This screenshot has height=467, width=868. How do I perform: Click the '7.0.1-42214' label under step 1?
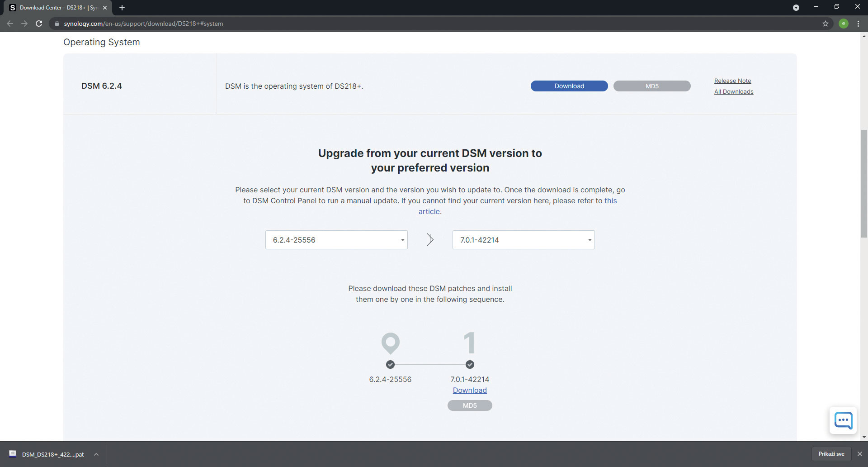point(470,379)
